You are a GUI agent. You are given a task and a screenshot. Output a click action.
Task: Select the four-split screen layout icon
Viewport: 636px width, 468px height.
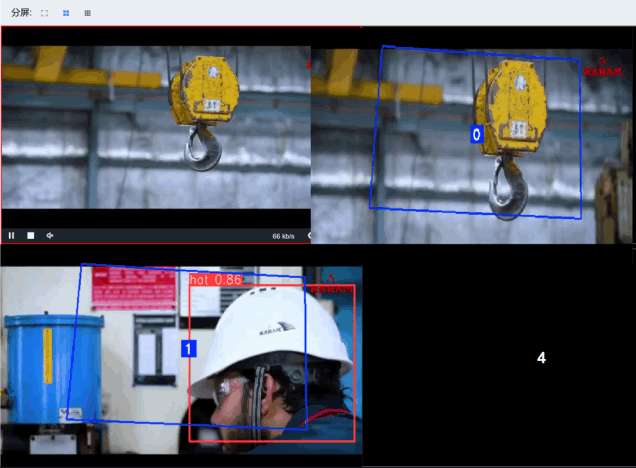(x=66, y=13)
